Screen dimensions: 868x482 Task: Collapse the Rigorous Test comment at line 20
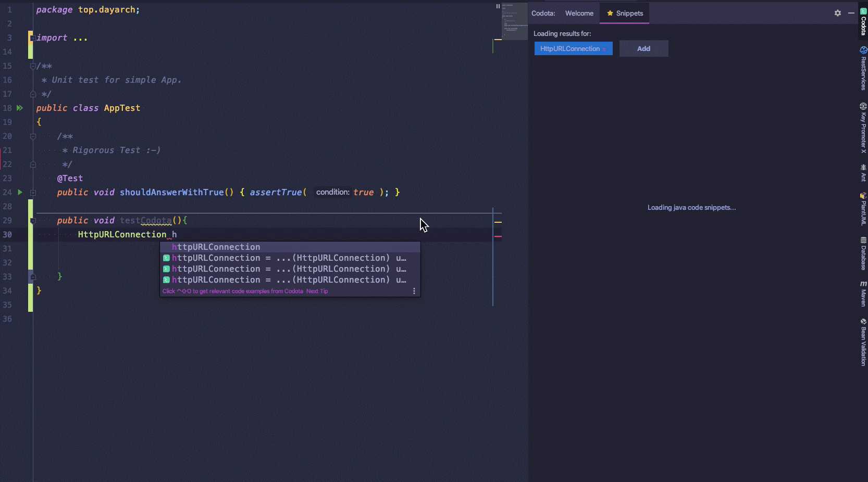point(32,136)
